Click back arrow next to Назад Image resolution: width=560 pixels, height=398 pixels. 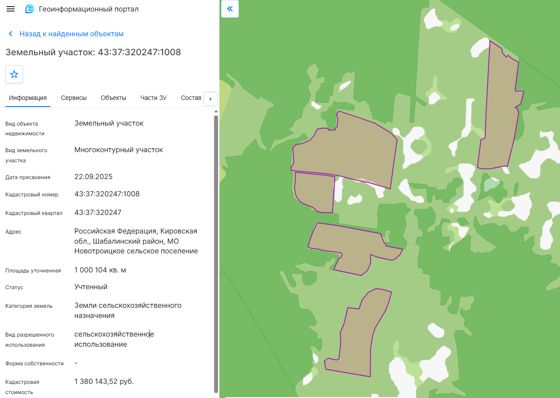tap(11, 34)
